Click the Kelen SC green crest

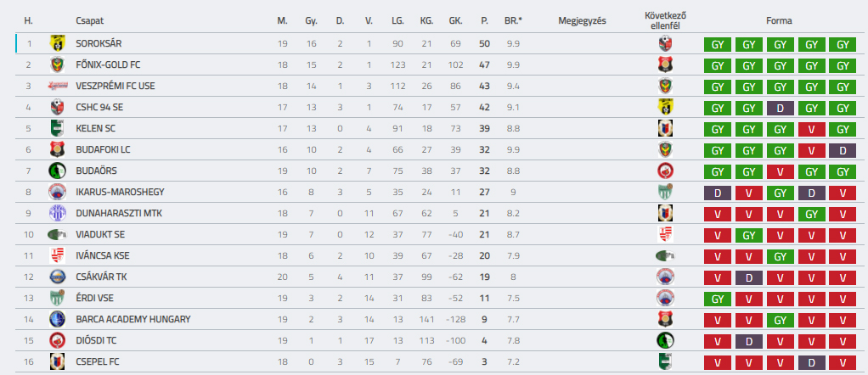coord(57,128)
